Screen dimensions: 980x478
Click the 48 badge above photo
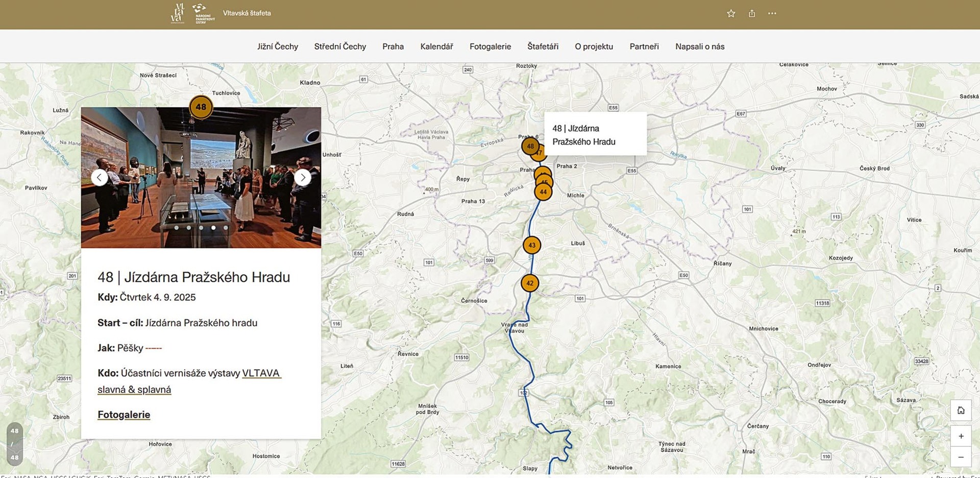[201, 107]
